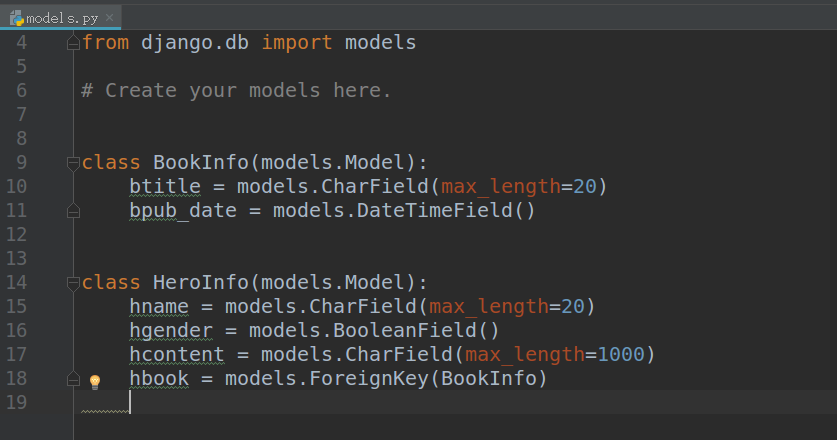This screenshot has height=440, width=837.
Task: Click line number 14 in the gutter
Action: (16, 282)
